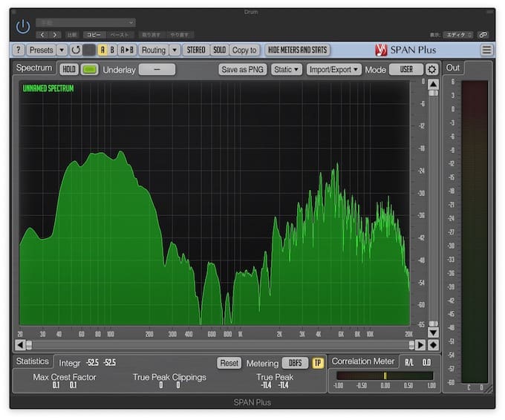505x420 pixels.
Task: Open spectrum mode settings gear
Action: coord(432,69)
